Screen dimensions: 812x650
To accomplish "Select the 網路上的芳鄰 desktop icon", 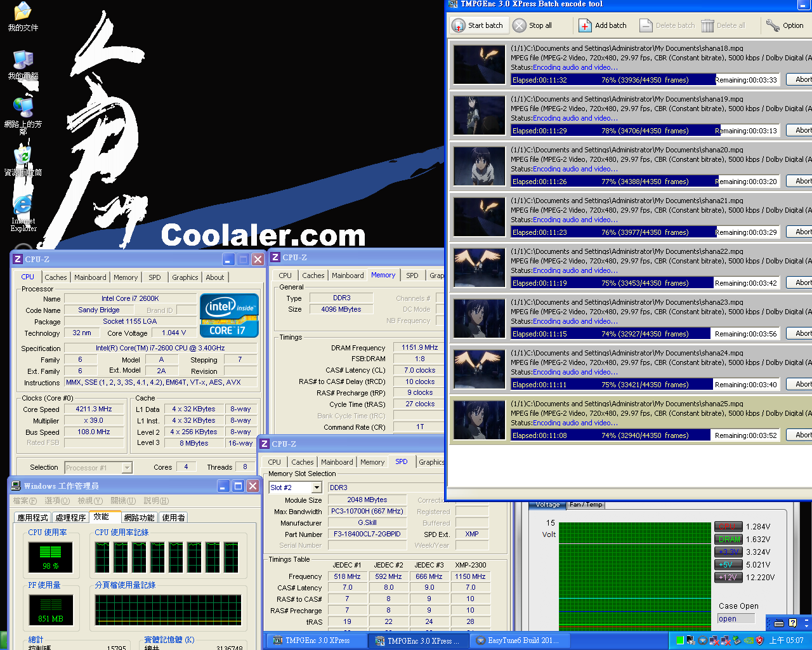I will point(23,116).
